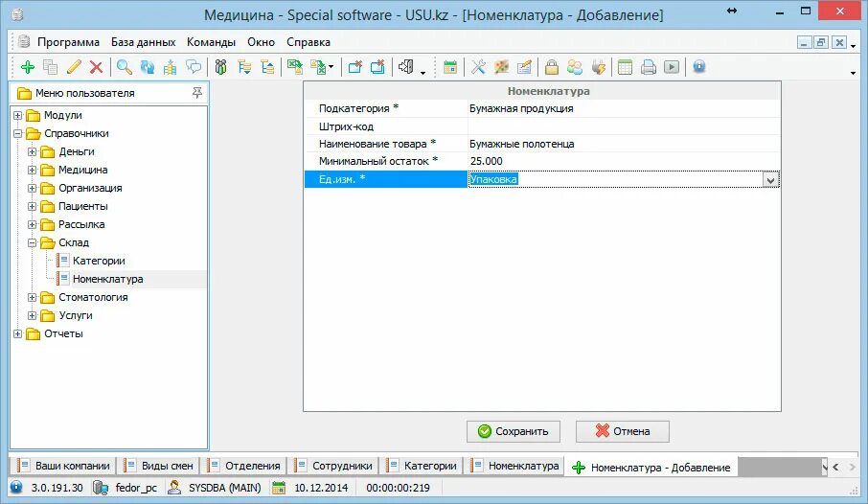Click the Copy record toolbar icon
This screenshot has height=504, width=868.
tap(51, 68)
